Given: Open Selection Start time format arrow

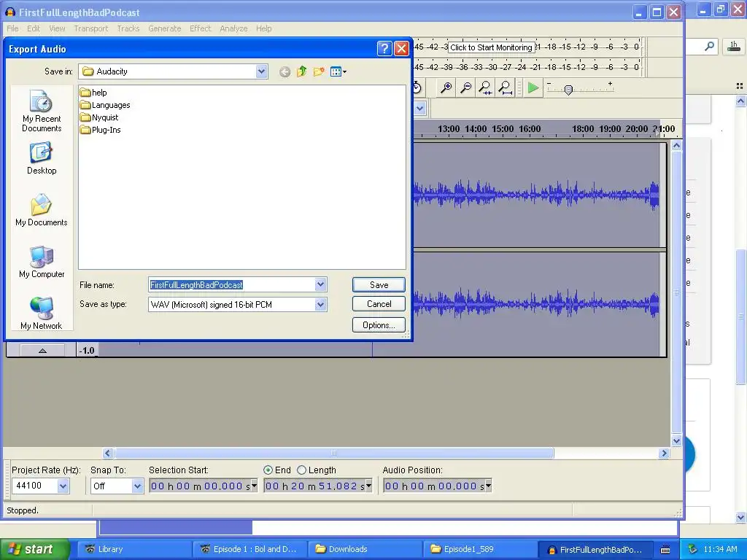Looking at the screenshot, I should 254,486.
